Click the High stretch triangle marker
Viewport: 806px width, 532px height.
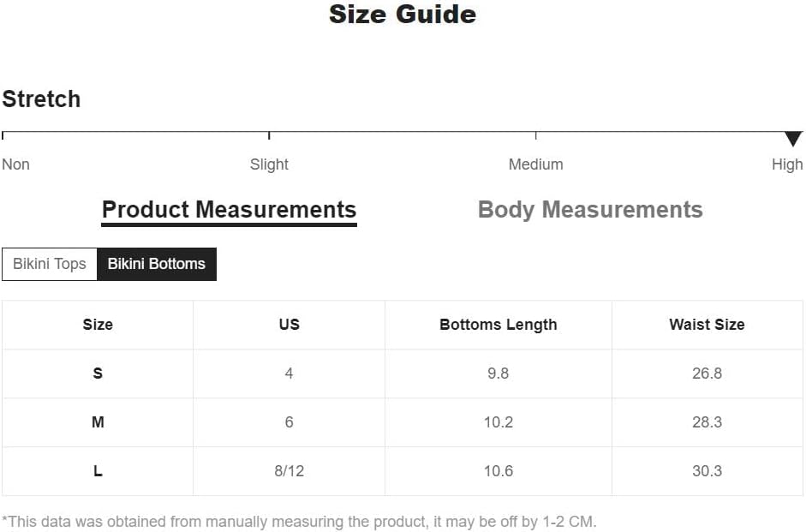[793, 138]
